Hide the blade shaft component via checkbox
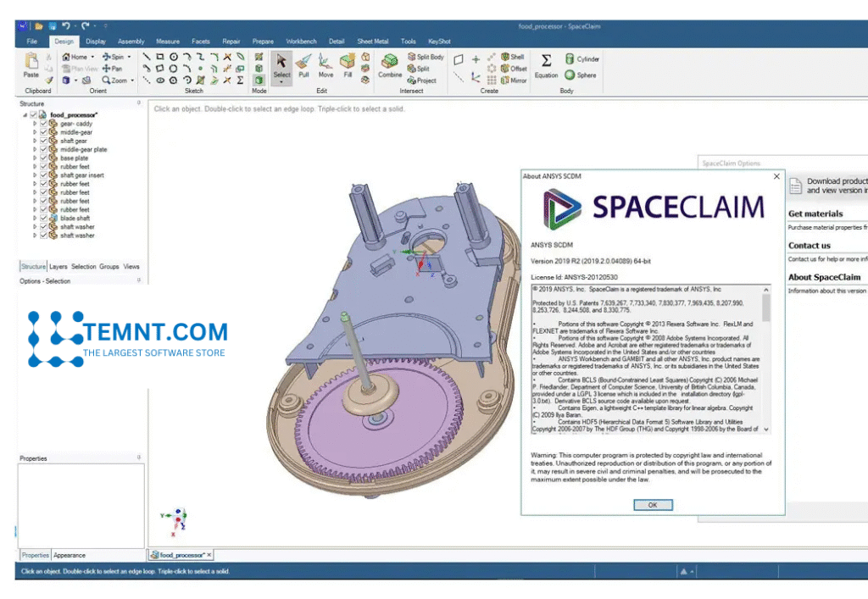The height and width of the screenshot is (599, 868). (x=43, y=218)
